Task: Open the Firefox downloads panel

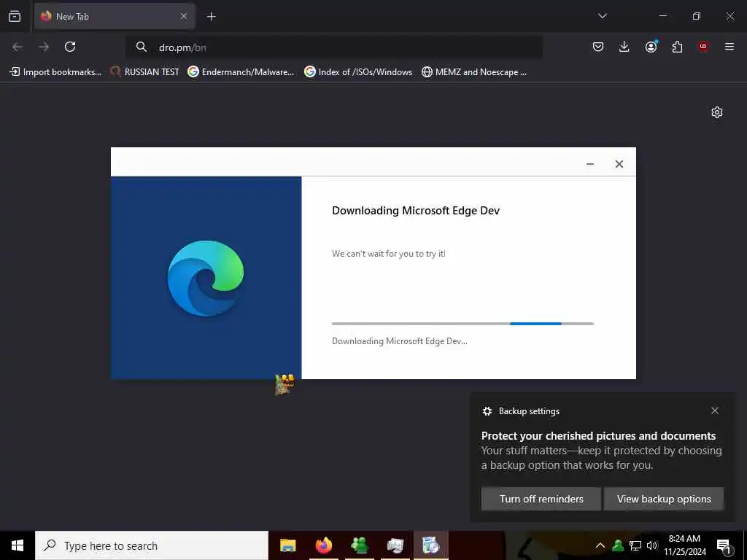Action: [x=624, y=47]
